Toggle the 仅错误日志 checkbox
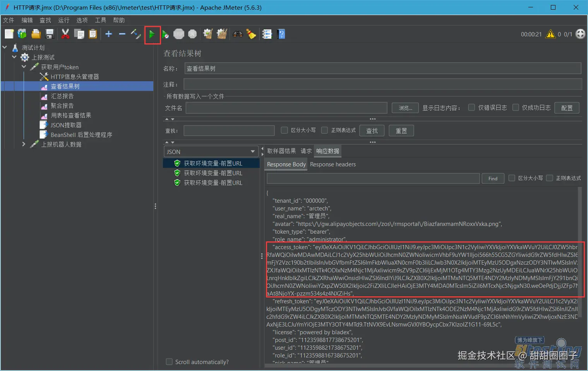The image size is (588, 371). [471, 107]
